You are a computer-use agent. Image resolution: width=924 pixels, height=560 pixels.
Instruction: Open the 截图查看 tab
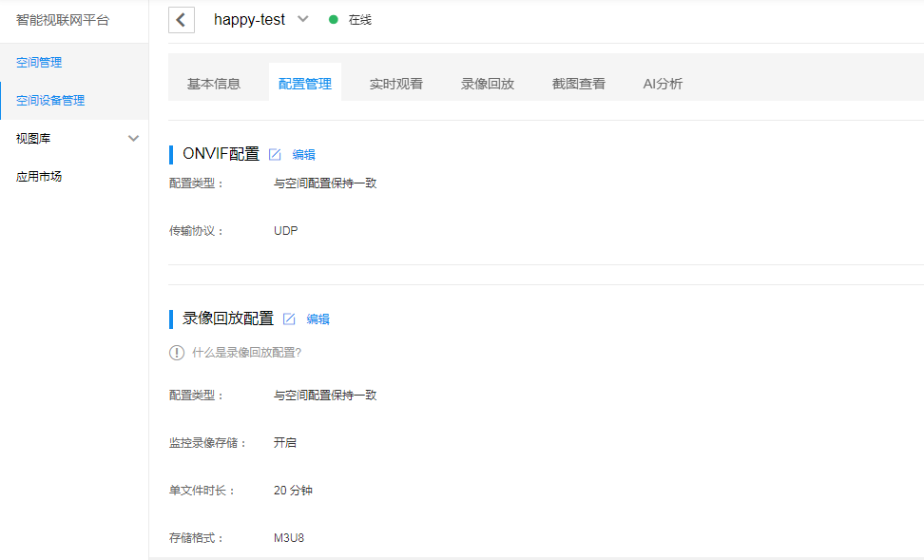[x=579, y=84]
